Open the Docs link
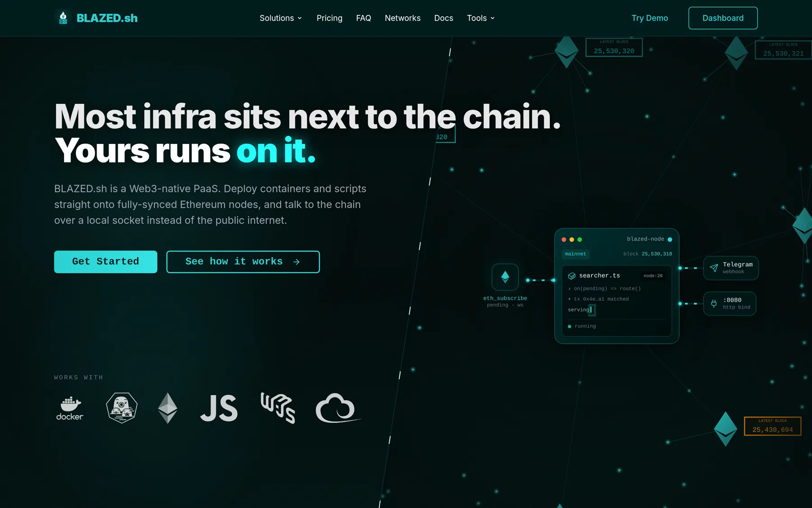812x508 pixels. tap(443, 18)
